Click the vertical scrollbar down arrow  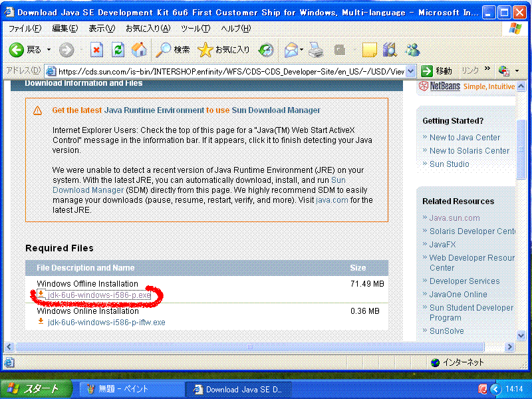[521, 335]
